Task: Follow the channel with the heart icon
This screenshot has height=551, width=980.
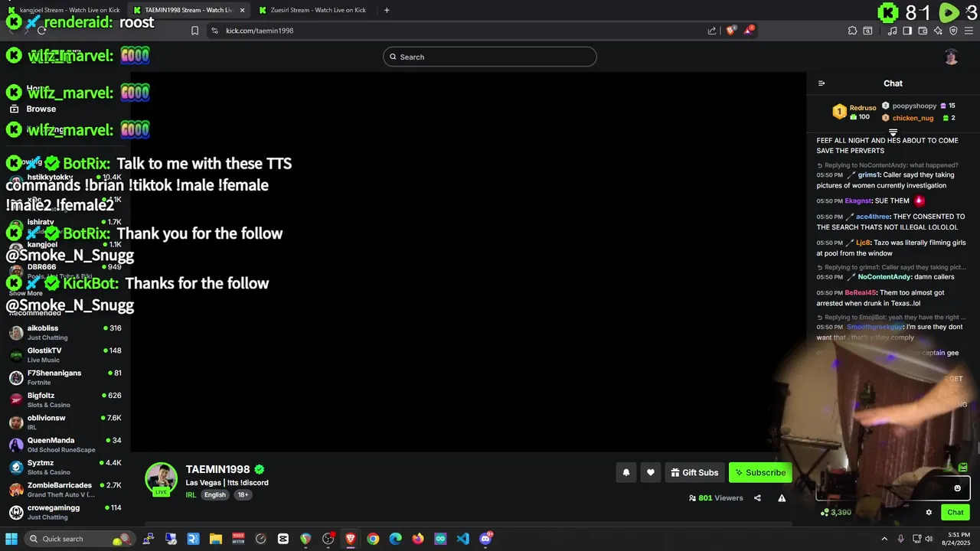Action: [650, 473]
